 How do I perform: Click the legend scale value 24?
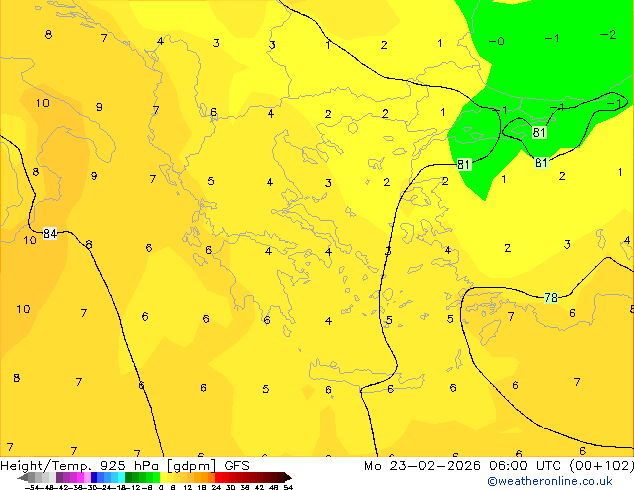(x=216, y=488)
